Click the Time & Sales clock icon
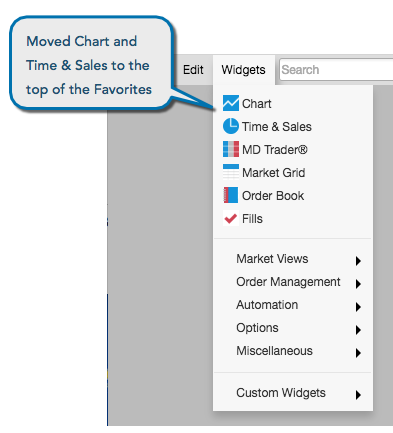 231,126
